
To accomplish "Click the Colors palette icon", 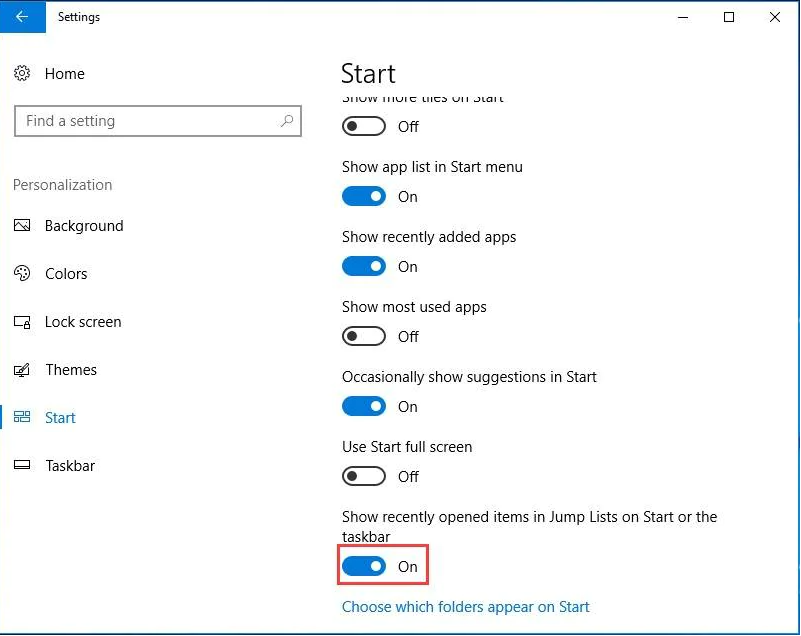I will pyautogui.click(x=23, y=274).
